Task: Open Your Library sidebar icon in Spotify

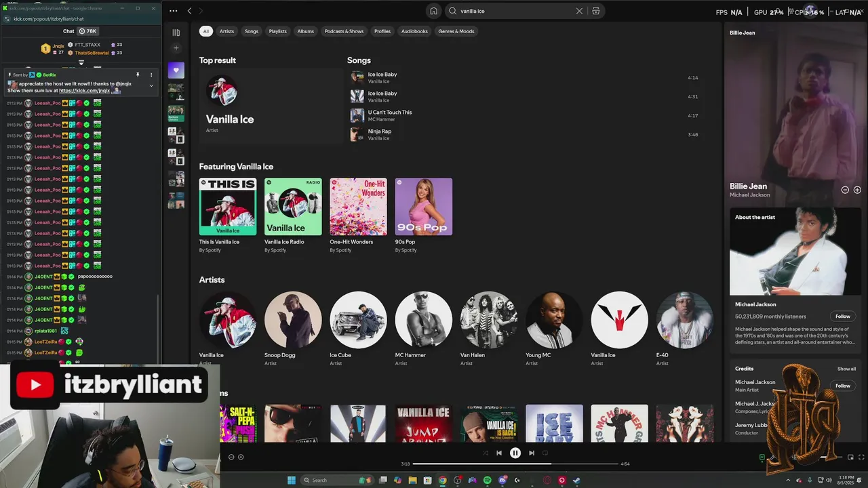Action: coord(176,33)
